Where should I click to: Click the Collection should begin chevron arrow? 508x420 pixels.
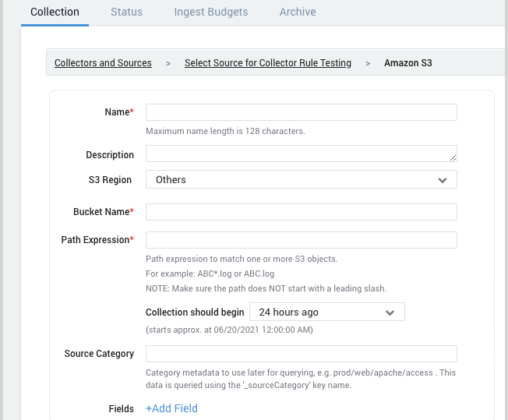pos(390,312)
